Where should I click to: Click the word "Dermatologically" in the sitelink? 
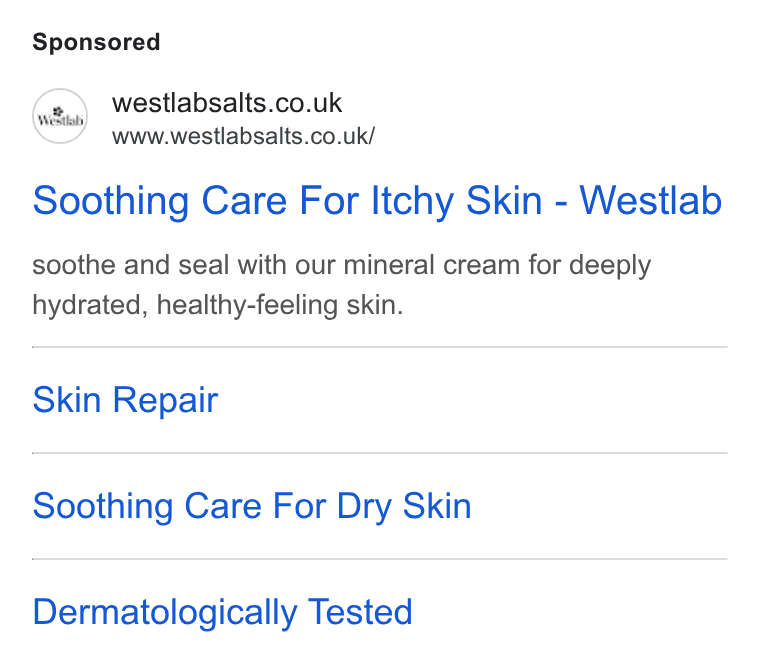(x=165, y=613)
